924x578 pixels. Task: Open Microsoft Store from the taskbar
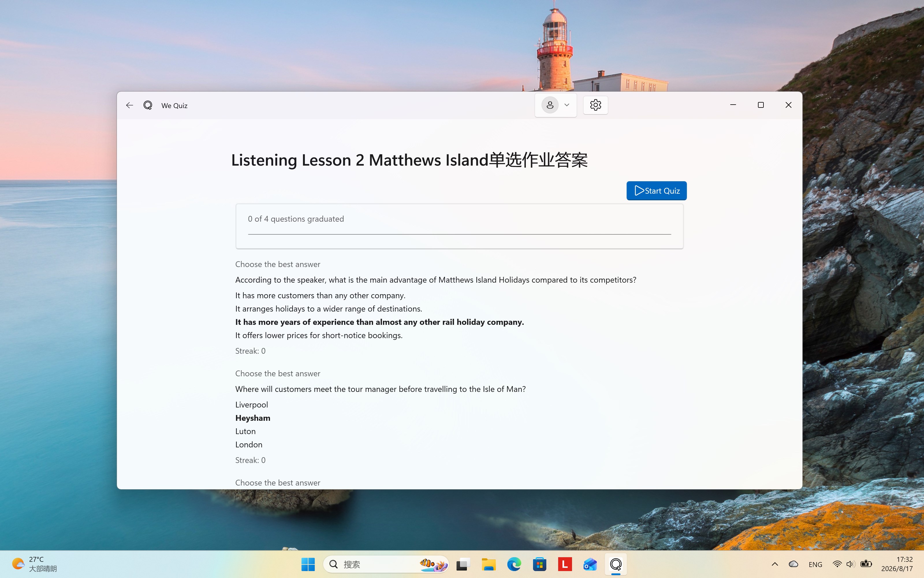tap(539, 564)
